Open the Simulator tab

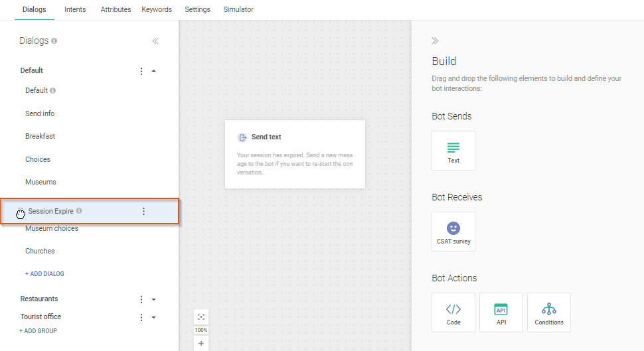(238, 10)
